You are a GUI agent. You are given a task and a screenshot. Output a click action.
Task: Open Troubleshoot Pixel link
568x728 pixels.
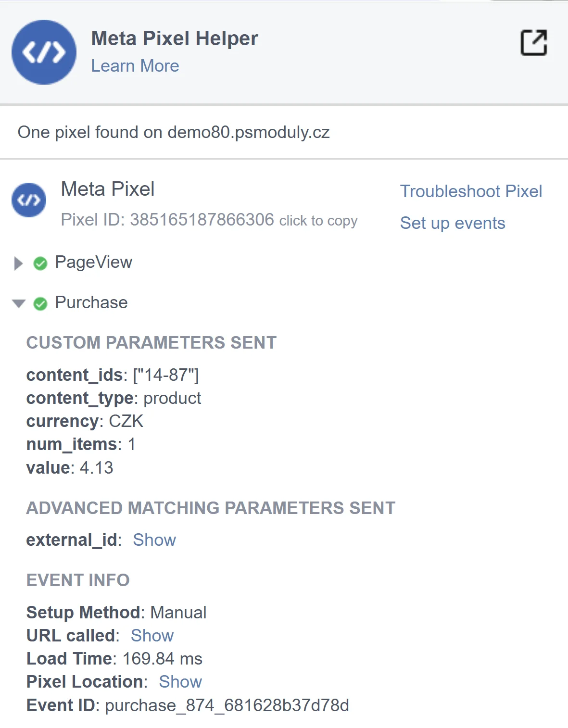click(x=471, y=191)
